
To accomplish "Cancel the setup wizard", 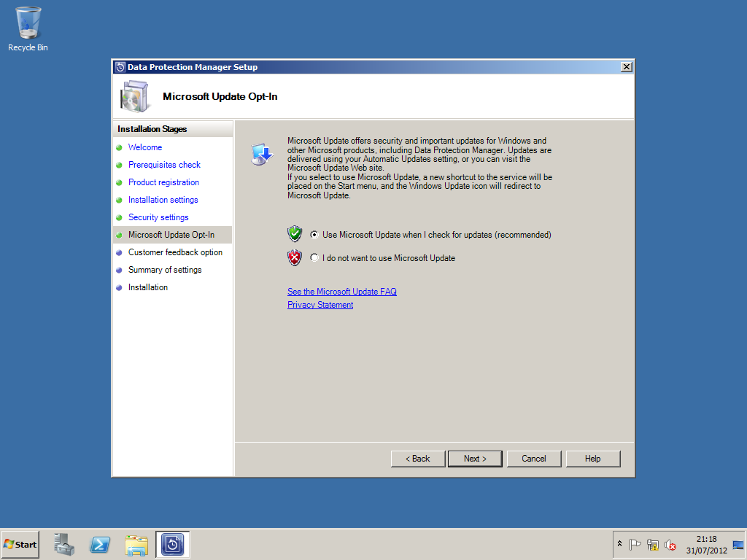I will 533,459.
